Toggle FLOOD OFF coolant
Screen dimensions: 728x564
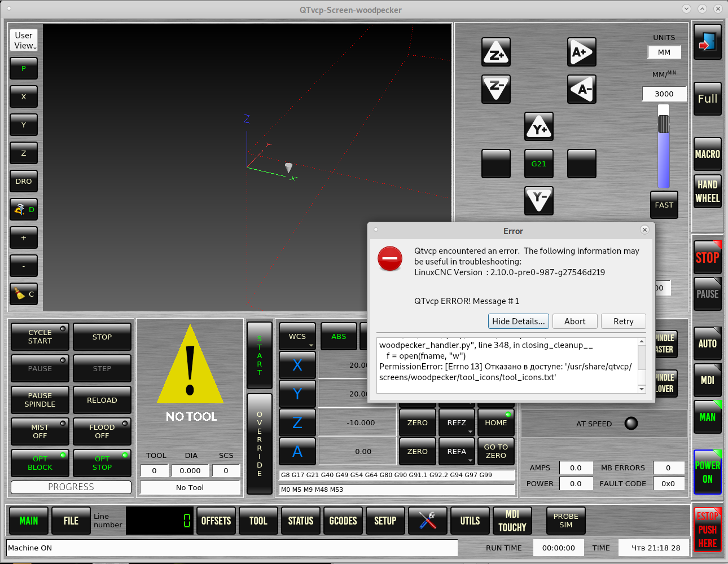click(102, 431)
